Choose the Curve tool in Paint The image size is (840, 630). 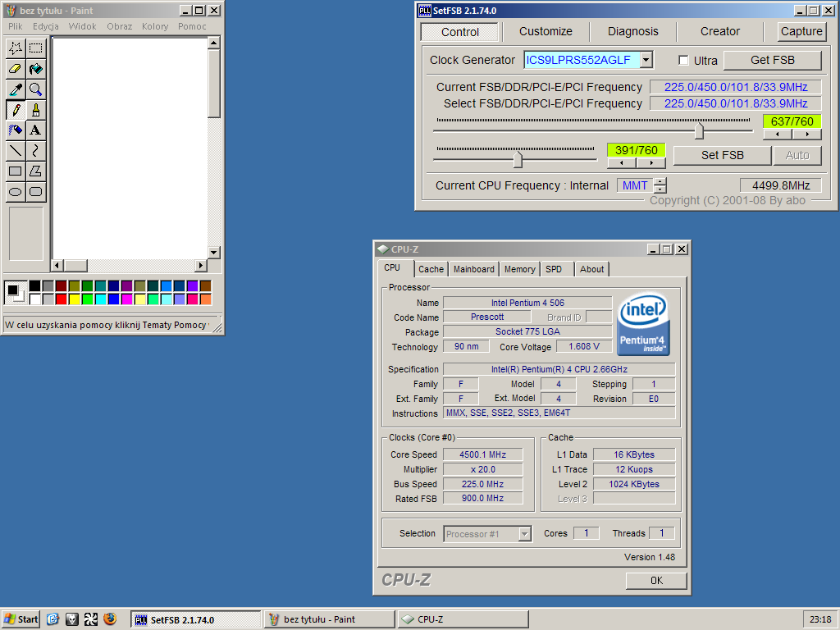(36, 151)
